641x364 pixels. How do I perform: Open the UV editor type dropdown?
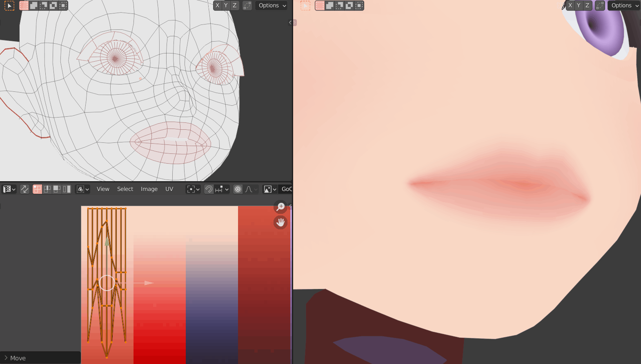click(x=9, y=189)
